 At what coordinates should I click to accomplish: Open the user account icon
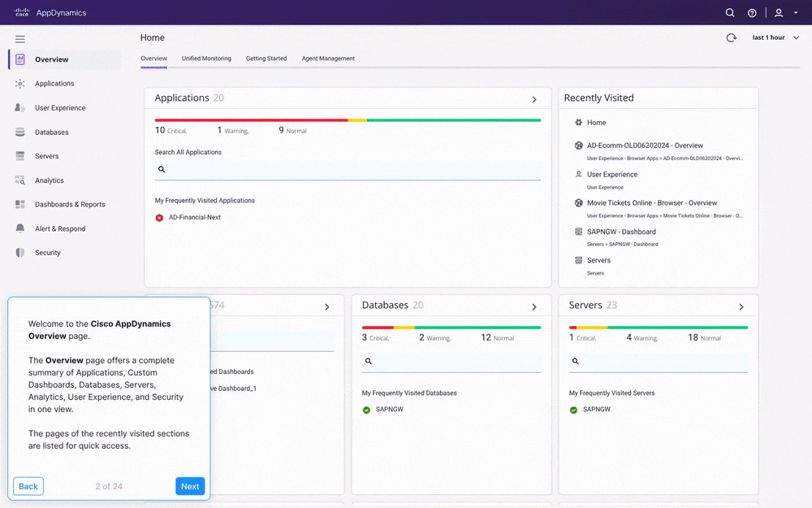point(779,12)
